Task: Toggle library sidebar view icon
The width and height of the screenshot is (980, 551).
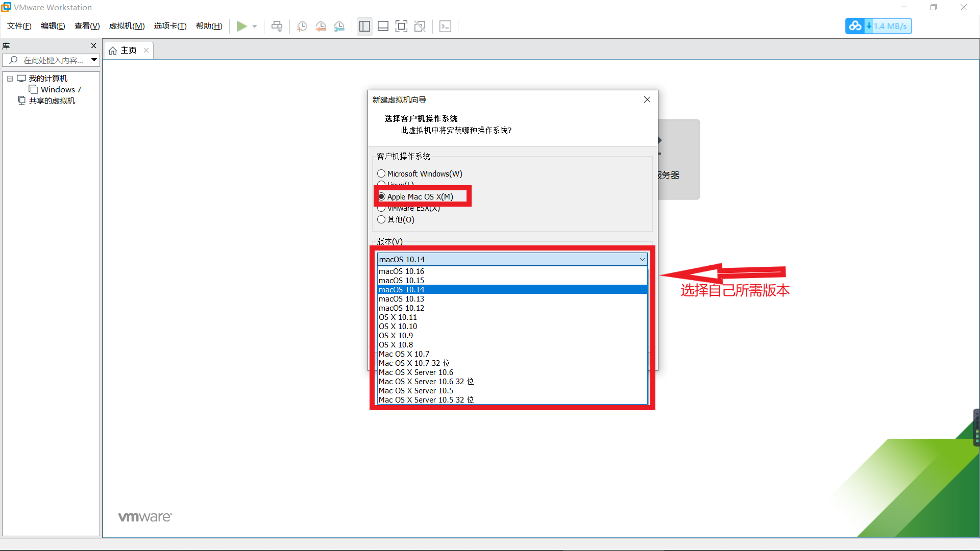Action: (x=364, y=26)
